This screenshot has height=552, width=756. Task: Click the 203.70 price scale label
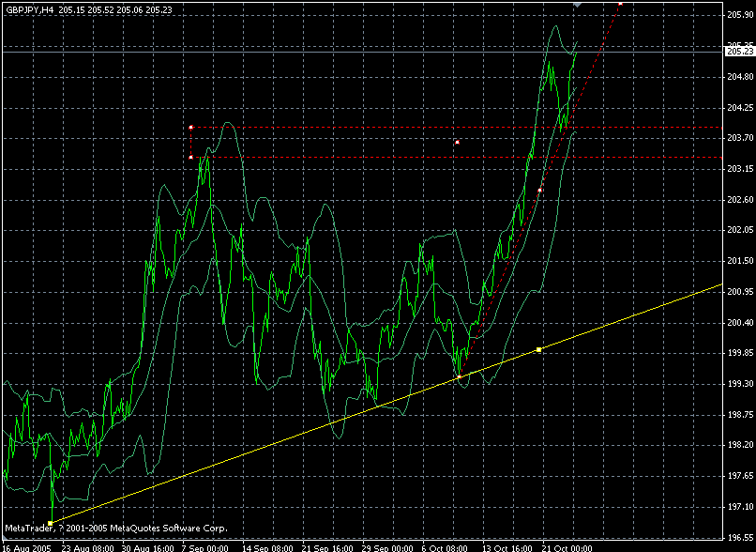pyautogui.click(x=740, y=138)
